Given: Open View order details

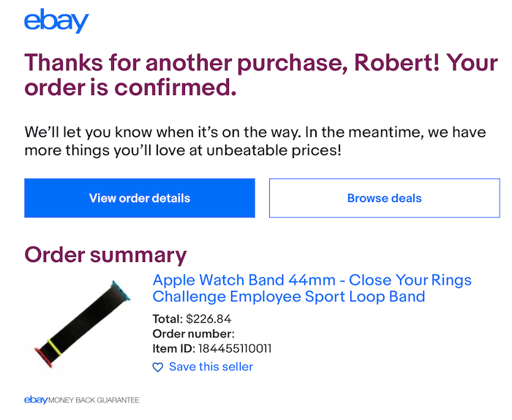Looking at the screenshot, I should 140,198.
